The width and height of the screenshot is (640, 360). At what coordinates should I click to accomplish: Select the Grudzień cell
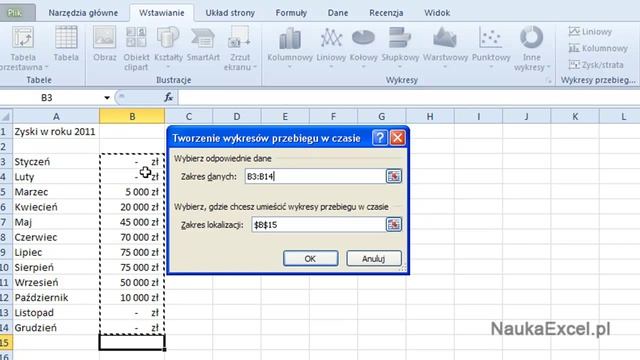point(56,328)
